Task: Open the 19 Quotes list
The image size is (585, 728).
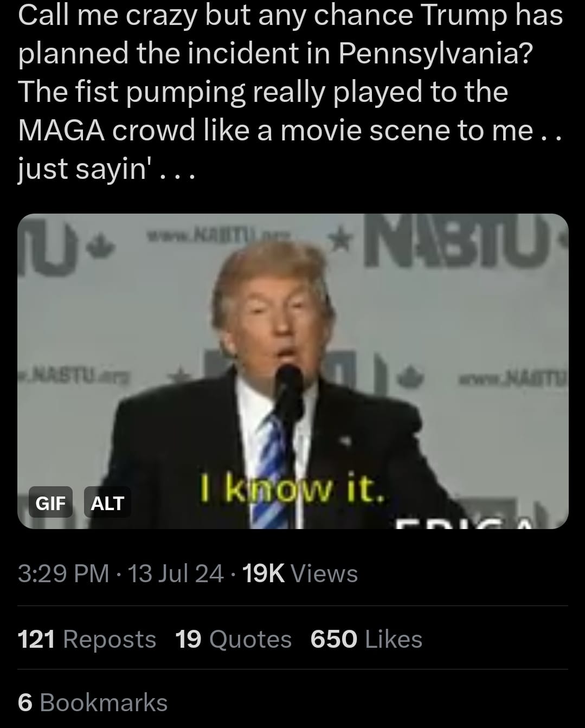Action: [x=233, y=639]
